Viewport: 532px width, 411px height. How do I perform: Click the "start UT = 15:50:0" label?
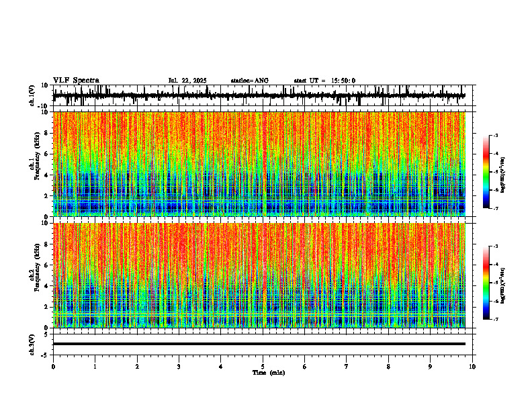coord(324,81)
